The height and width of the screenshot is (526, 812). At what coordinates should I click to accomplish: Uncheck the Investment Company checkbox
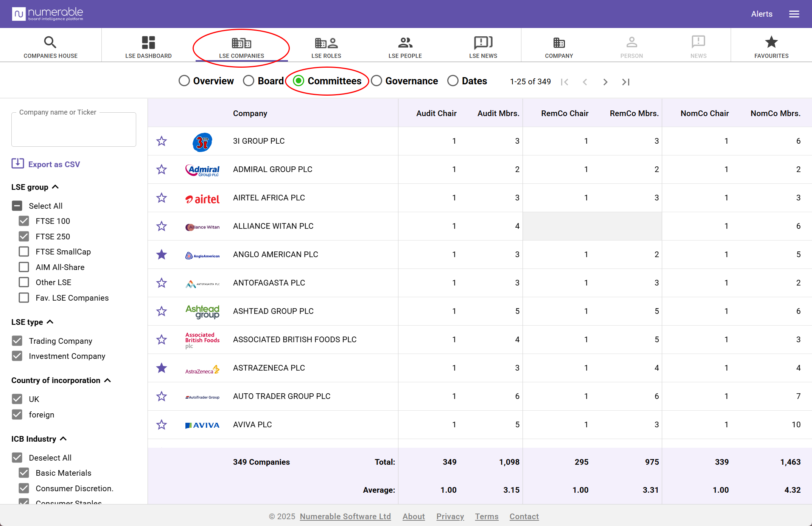pyautogui.click(x=17, y=356)
